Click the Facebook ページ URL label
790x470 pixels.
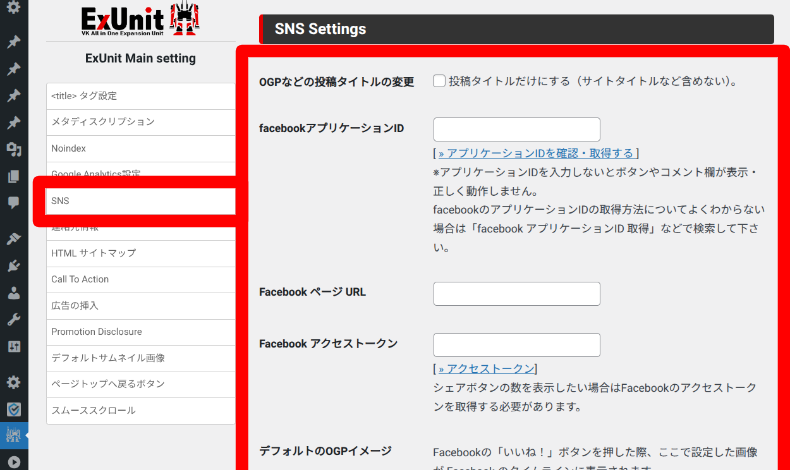312,292
